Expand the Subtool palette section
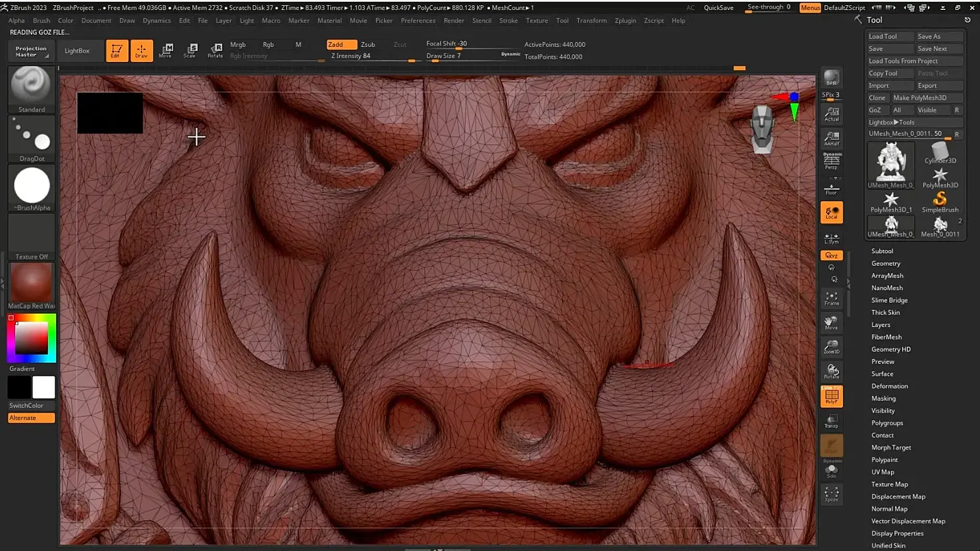This screenshot has width=980, height=551. tap(882, 251)
